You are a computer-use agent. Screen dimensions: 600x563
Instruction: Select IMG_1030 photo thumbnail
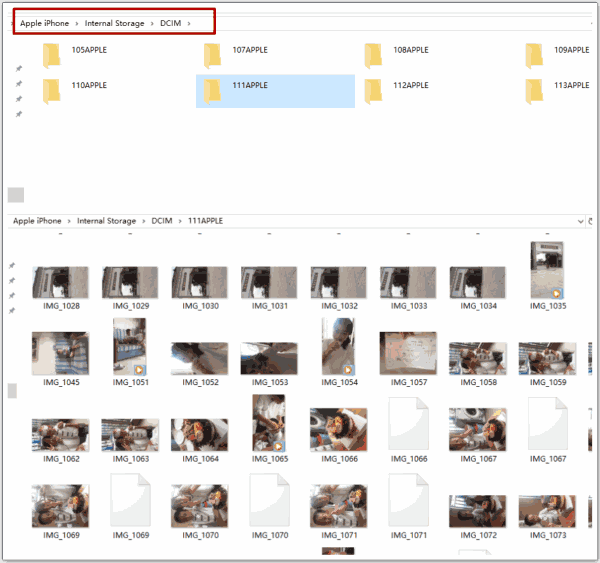[x=200, y=282]
